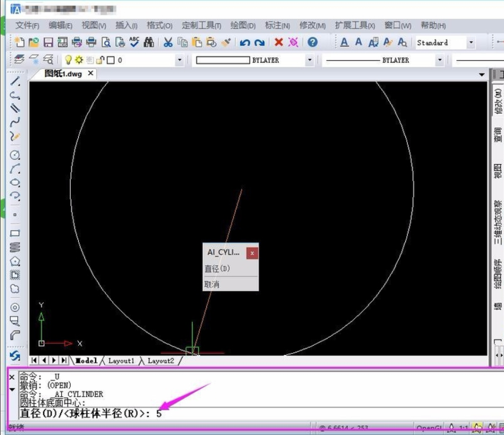Close the AI_CYLI popup with red X

tap(252, 253)
